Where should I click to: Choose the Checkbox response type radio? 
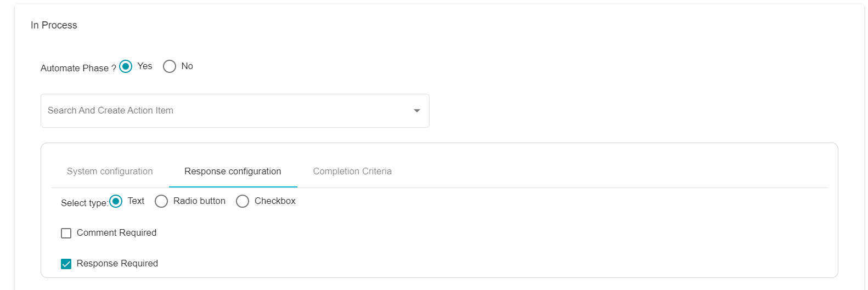coord(243,201)
